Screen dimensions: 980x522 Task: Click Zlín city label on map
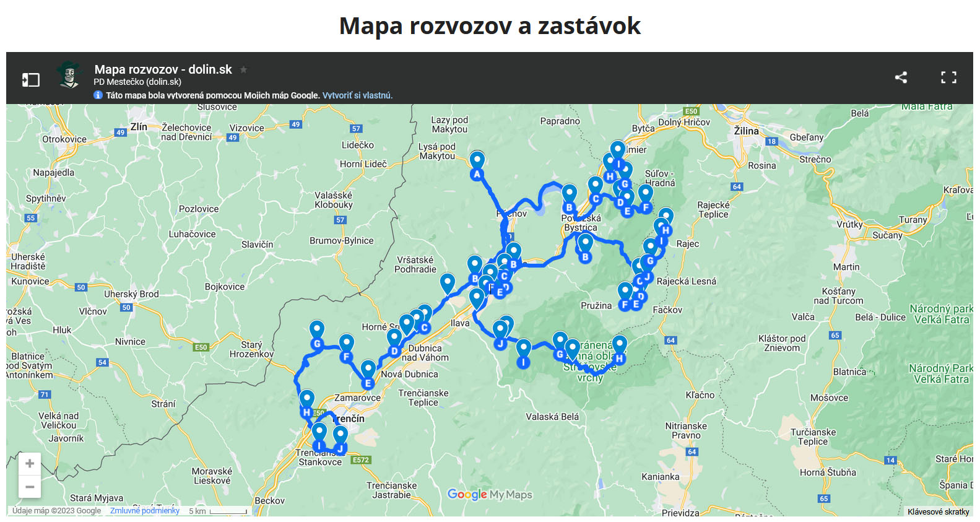click(x=139, y=126)
